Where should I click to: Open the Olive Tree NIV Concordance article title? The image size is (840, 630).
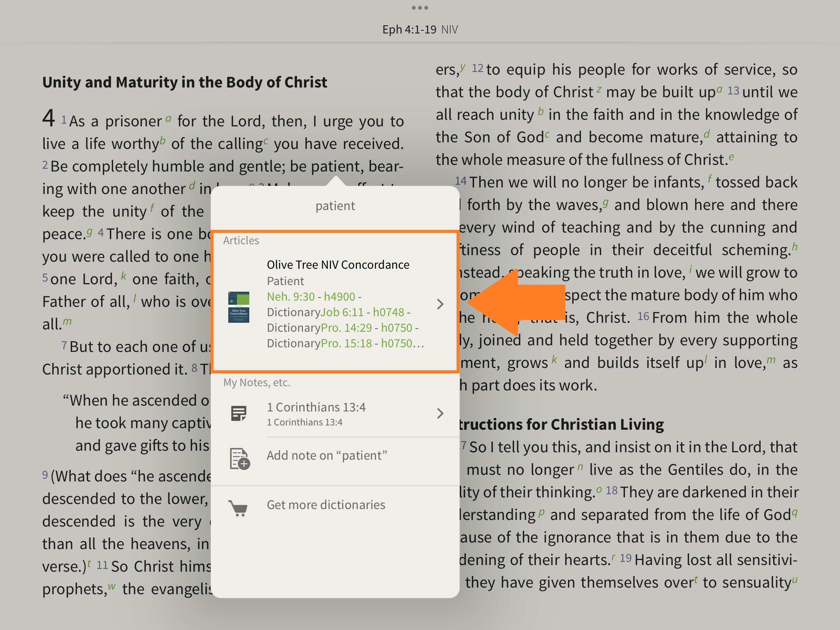click(x=338, y=265)
